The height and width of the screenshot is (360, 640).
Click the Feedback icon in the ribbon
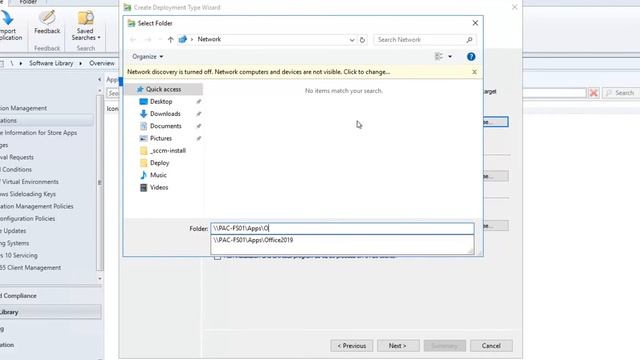click(47, 18)
